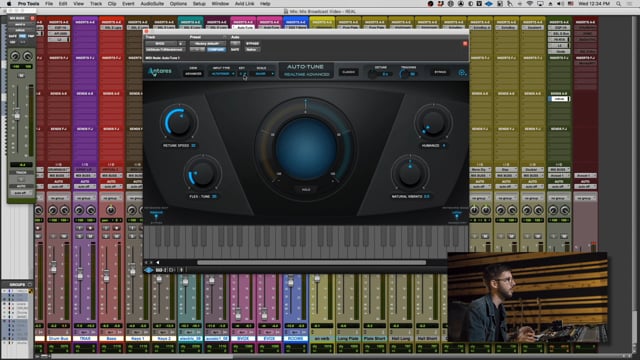Click the Mix Buss floating window fader
Image resolution: width=640 pixels, height=360 pixels.
tap(17, 116)
